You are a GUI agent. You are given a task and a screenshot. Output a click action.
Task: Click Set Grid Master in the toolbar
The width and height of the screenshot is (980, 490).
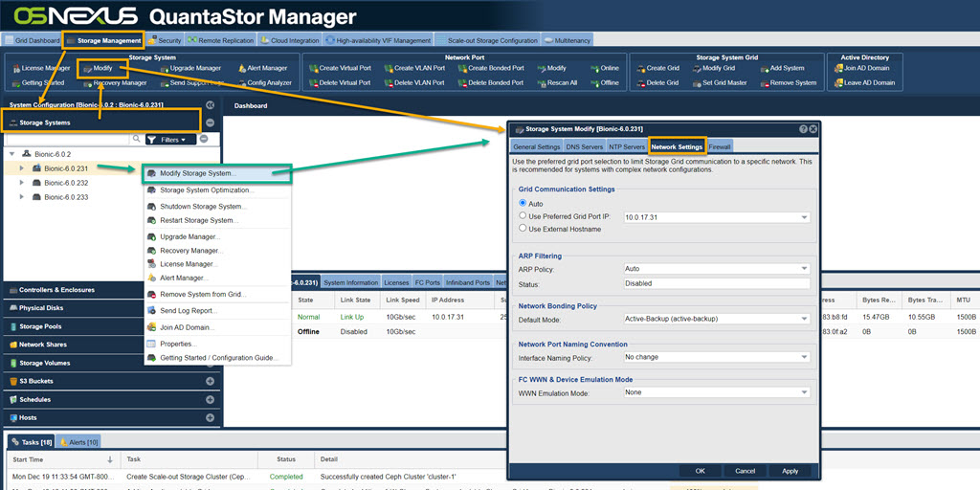point(720,82)
